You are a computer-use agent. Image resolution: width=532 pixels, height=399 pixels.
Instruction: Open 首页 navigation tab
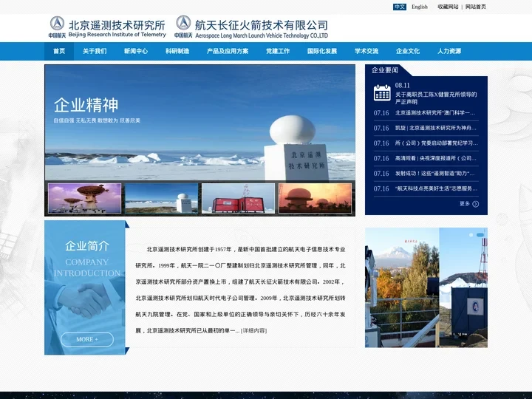[x=59, y=51]
